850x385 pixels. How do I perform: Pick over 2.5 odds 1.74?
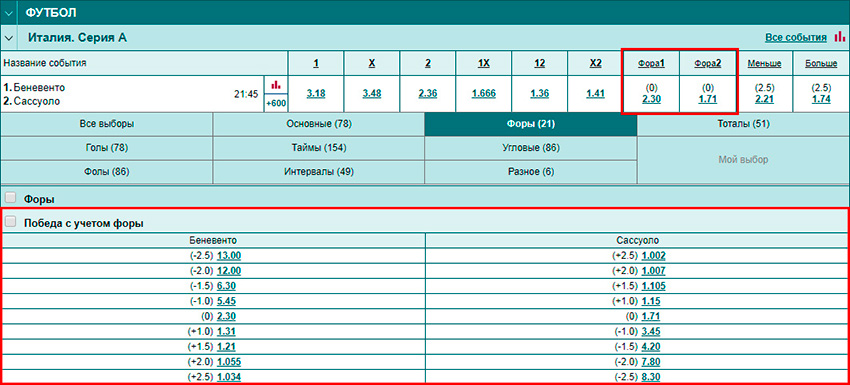pos(821,99)
